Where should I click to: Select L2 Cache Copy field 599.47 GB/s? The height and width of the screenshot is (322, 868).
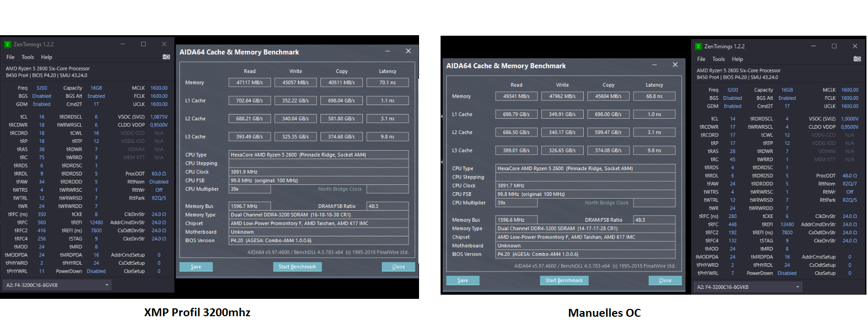coord(608,132)
